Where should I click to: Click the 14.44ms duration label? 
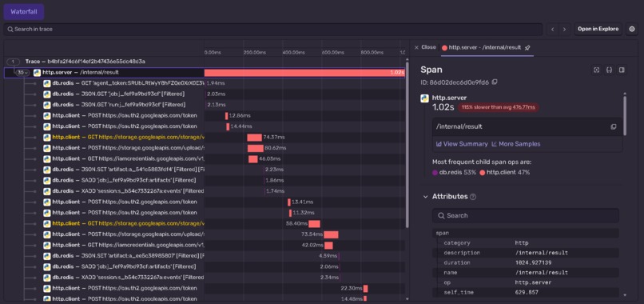tap(241, 126)
